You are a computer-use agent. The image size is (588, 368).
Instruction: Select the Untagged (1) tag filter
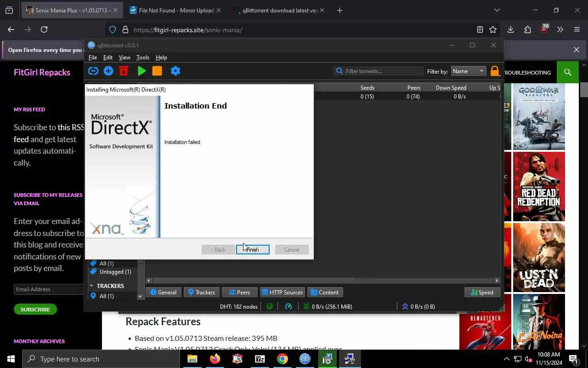click(115, 272)
